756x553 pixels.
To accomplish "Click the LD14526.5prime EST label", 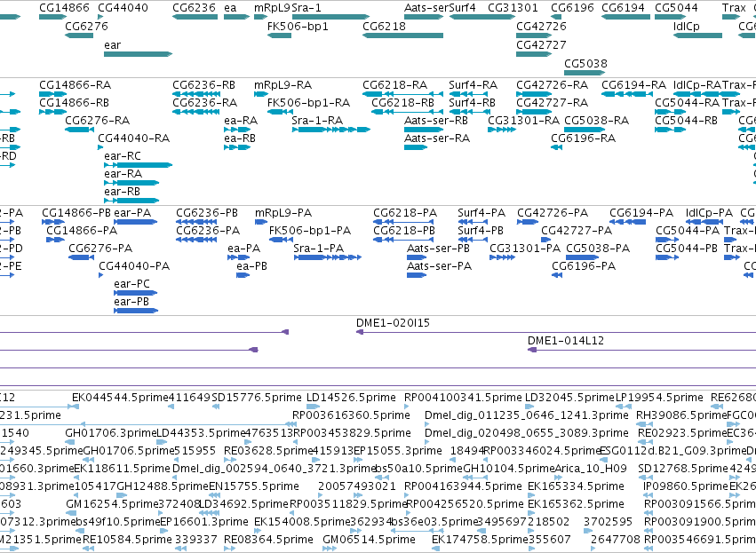I will [x=351, y=398].
